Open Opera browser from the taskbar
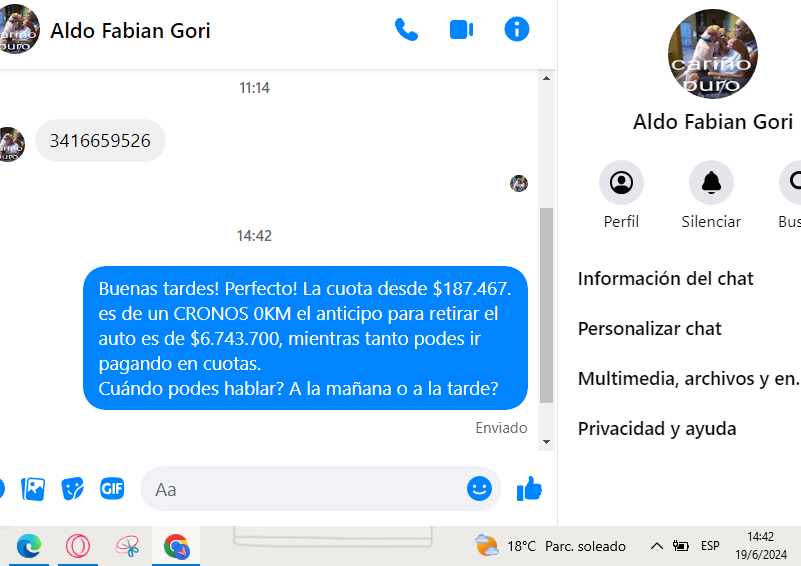The width and height of the screenshot is (801, 566). pyautogui.click(x=78, y=546)
